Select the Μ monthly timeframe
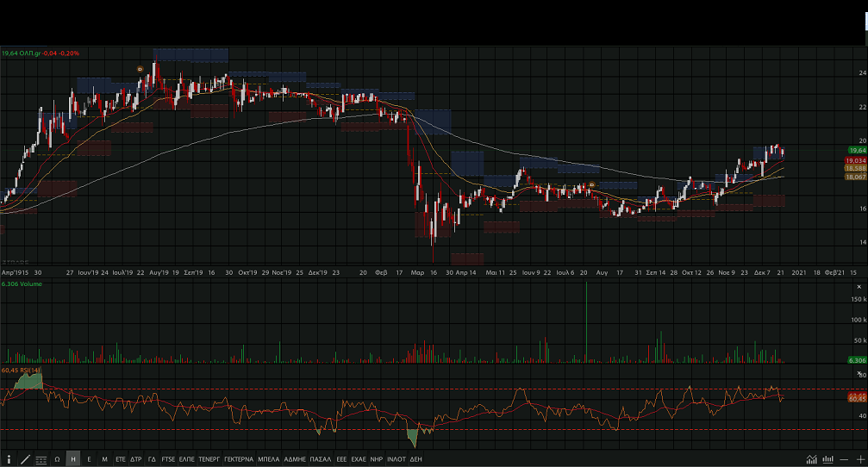Image resolution: width=868 pixels, height=467 pixels. click(x=104, y=459)
